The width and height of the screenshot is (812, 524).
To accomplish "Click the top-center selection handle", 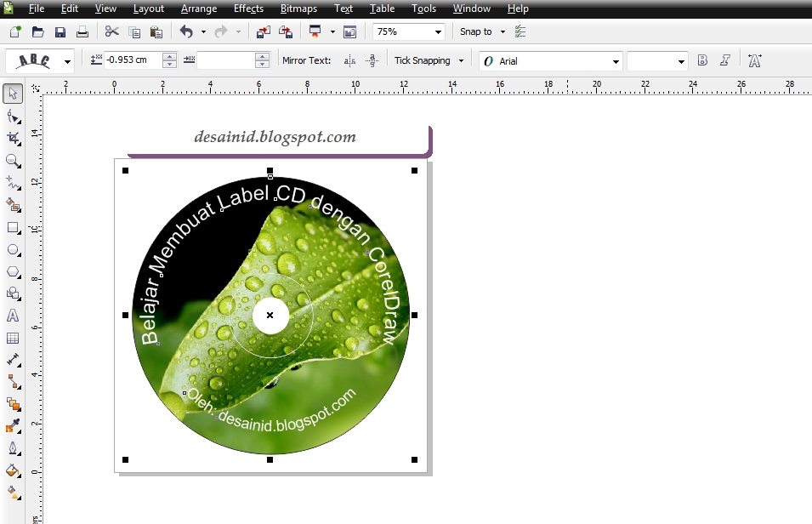I will coord(270,170).
